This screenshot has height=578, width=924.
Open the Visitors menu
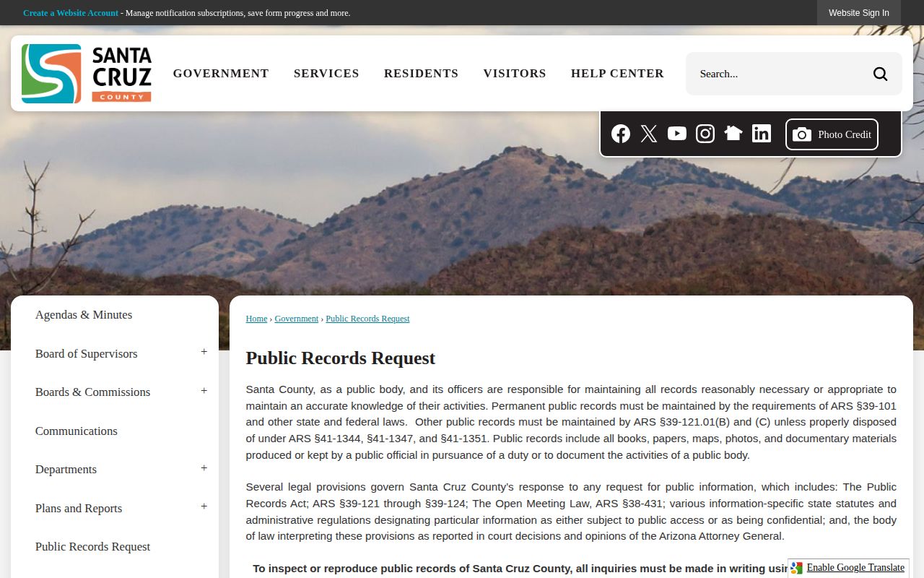click(515, 74)
